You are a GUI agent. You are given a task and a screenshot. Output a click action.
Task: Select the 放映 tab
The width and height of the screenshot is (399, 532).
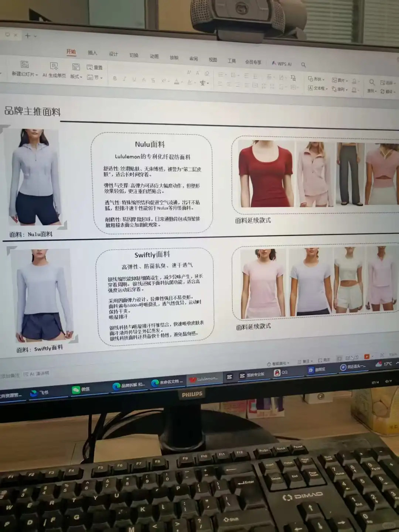tap(174, 58)
